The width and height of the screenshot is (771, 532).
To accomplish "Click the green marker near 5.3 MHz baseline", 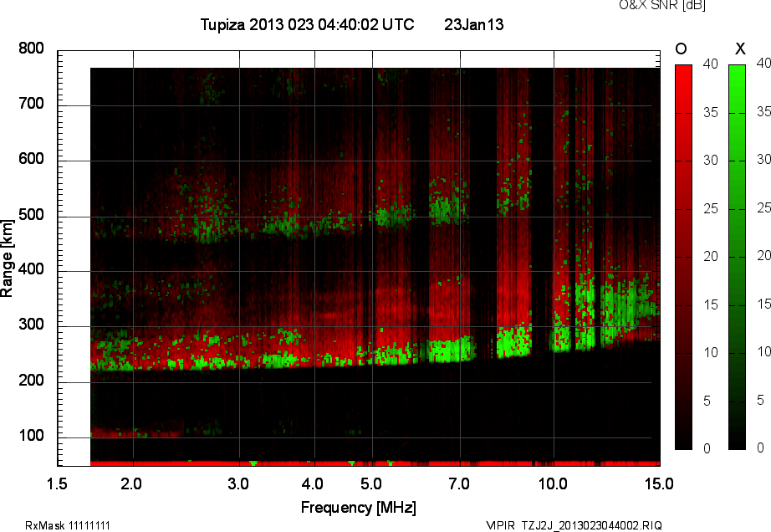I will (x=391, y=463).
